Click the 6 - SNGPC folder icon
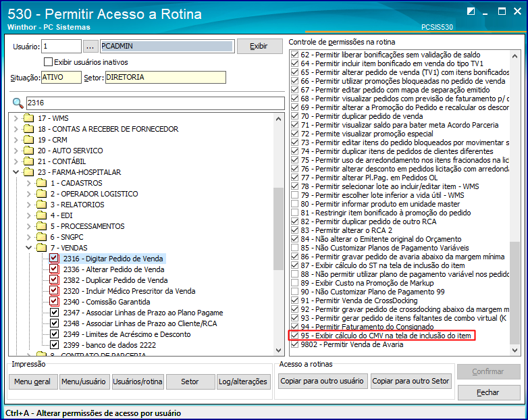Viewport: 528px width, 420px height. (42, 237)
